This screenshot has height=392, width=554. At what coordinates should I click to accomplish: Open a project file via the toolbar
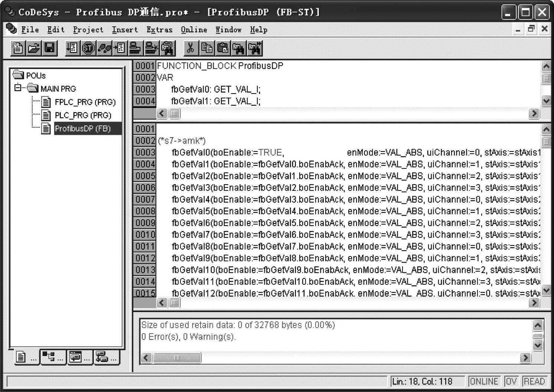point(33,48)
